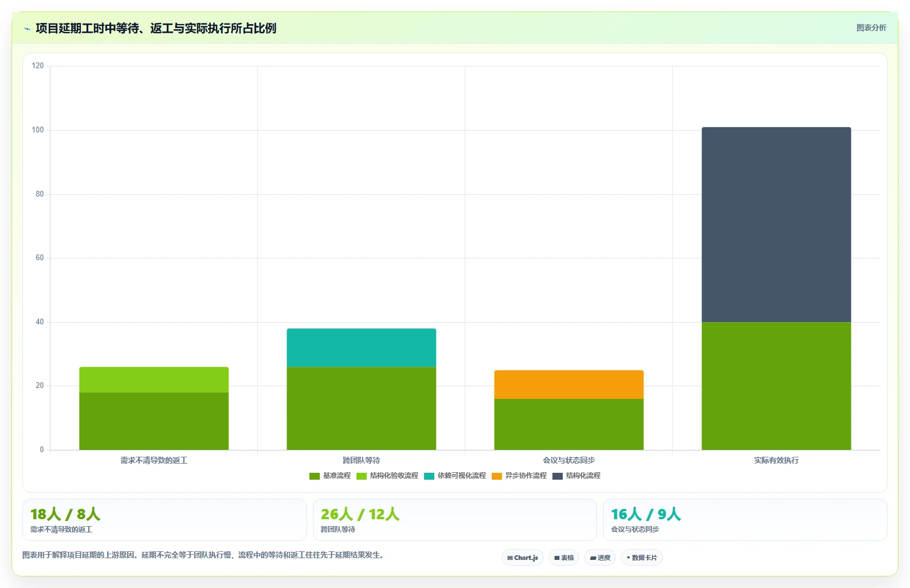
Task: Click the dark green base of the 需求不清导致的返工 bar
Action: pos(154,421)
